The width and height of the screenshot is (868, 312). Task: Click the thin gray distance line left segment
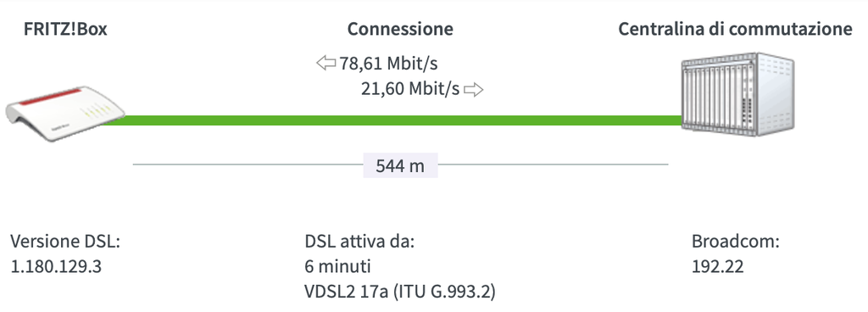248,164
